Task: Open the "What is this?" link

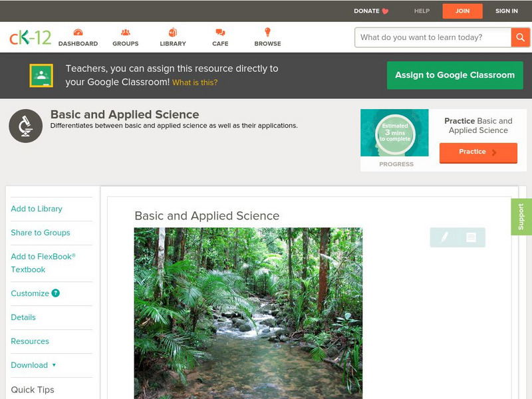Action: pyautogui.click(x=195, y=82)
